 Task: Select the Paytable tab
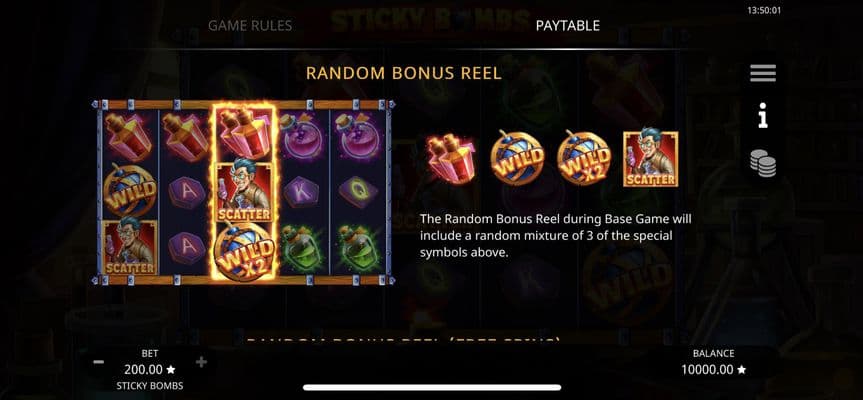tap(568, 25)
